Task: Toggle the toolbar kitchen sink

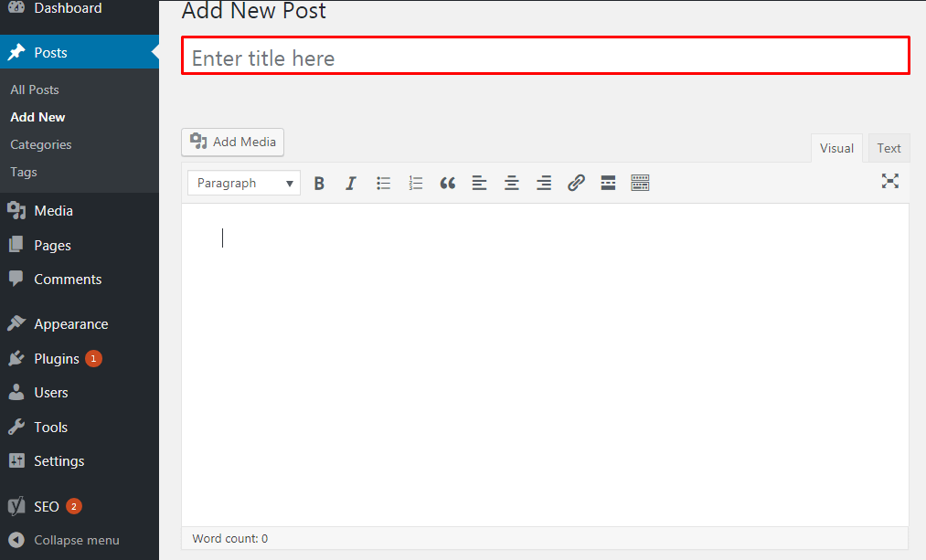Action: pyautogui.click(x=640, y=183)
